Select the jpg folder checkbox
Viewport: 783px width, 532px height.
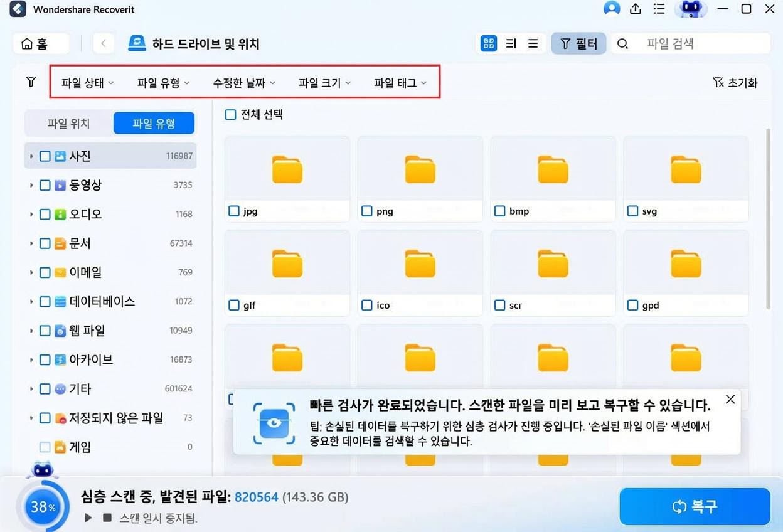click(x=234, y=211)
